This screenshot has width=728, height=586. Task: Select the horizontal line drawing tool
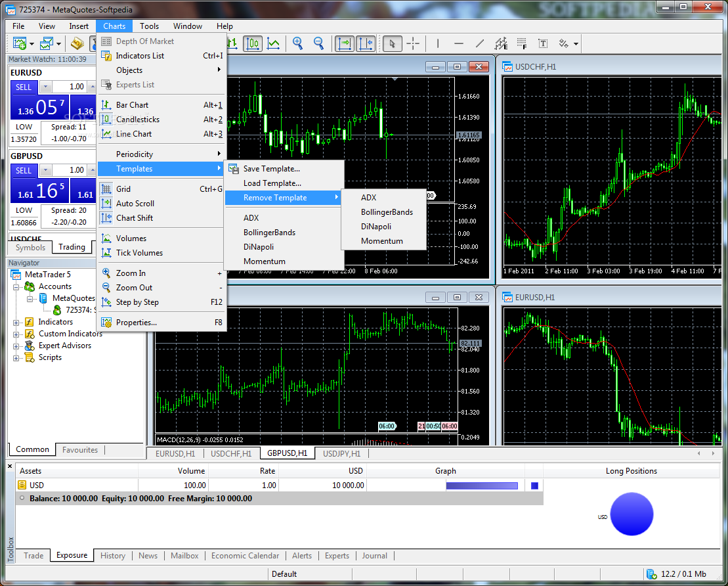[459, 43]
